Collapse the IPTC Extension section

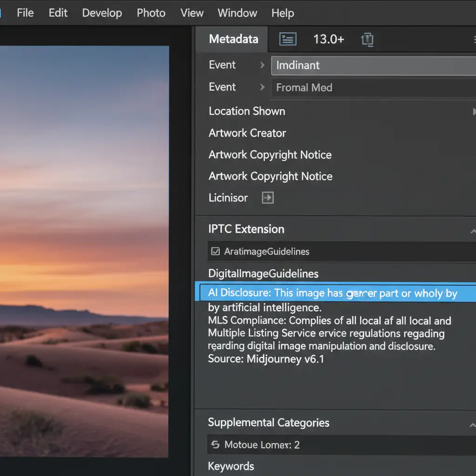pyautogui.click(x=472, y=230)
